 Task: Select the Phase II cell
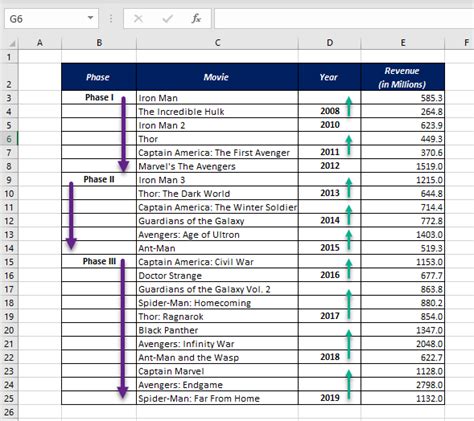click(x=99, y=180)
